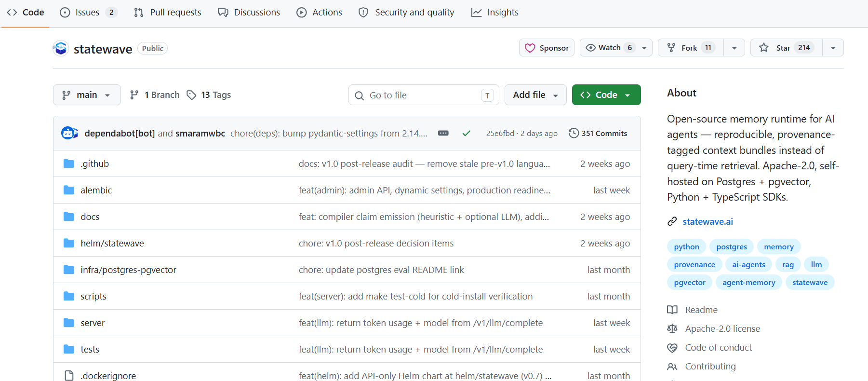
Task: Open the scripts folder
Action: pyautogui.click(x=93, y=297)
